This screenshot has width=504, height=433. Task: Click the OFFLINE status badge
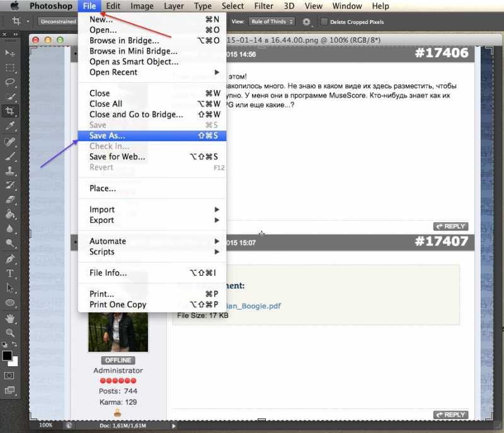pyautogui.click(x=118, y=360)
